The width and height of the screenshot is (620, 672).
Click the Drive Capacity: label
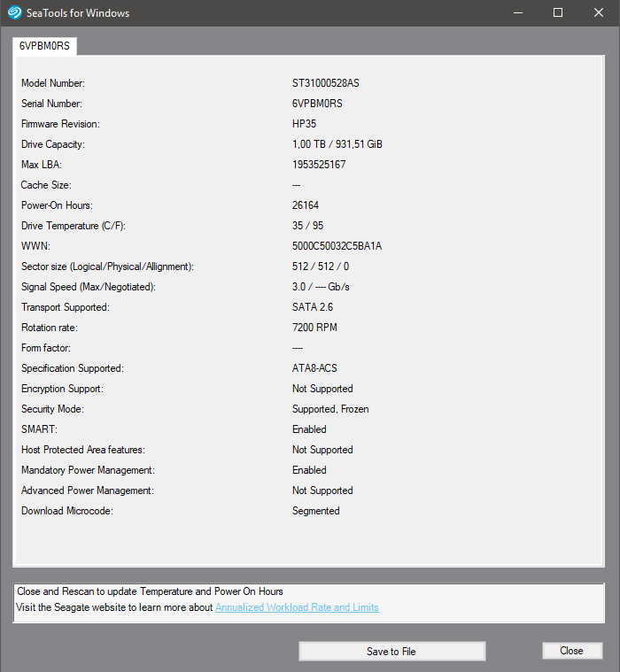pyautogui.click(x=53, y=144)
